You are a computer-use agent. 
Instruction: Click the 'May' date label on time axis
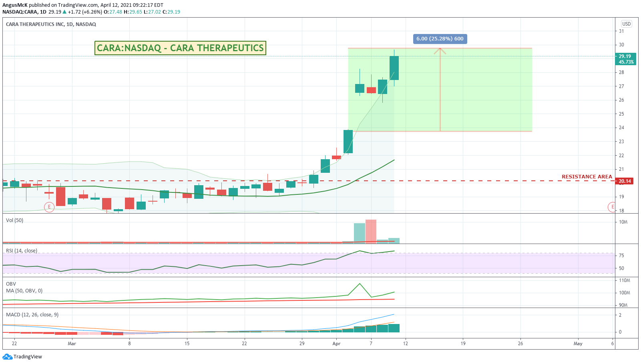pyautogui.click(x=578, y=344)
